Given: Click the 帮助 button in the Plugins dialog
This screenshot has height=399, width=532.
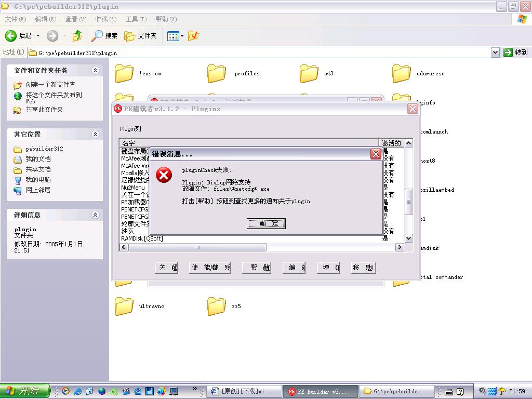Looking at the screenshot, I should (257, 268).
